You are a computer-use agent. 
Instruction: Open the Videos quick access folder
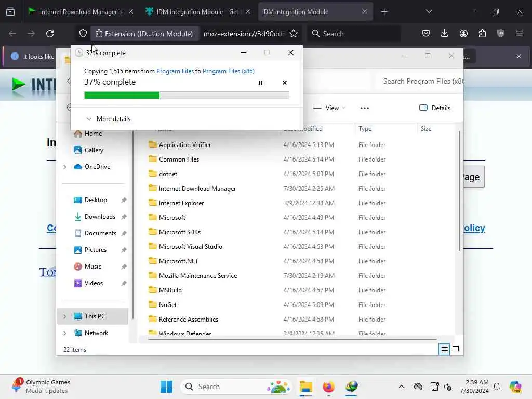click(x=94, y=283)
